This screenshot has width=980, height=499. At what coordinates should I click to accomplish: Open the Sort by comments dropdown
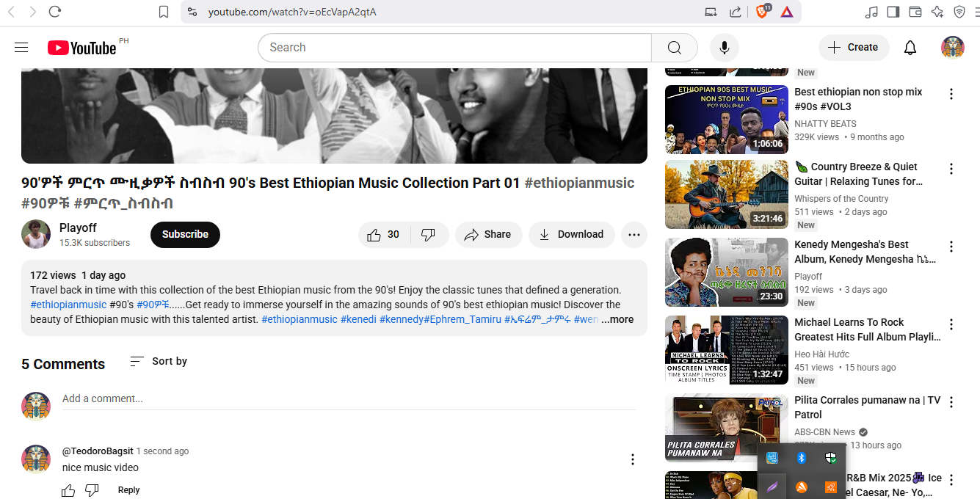pyautogui.click(x=159, y=361)
